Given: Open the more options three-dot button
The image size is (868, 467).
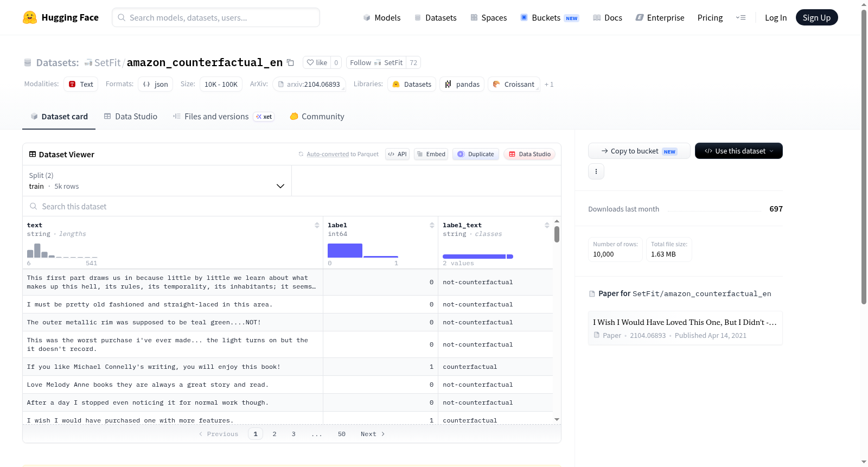Looking at the screenshot, I should click(596, 171).
